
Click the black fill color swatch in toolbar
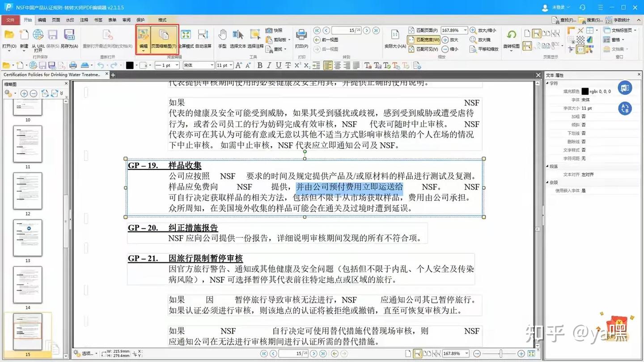130,65
